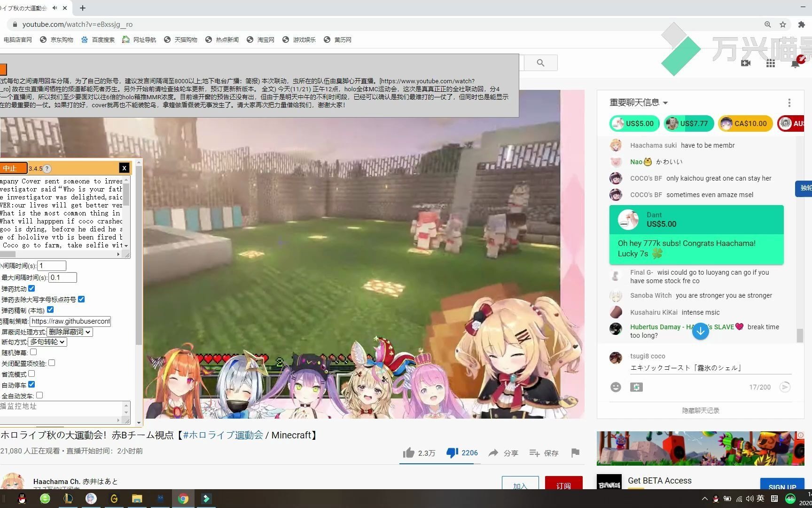Open chat options three-dot menu
Screen dimensions: 812x508
789,103
